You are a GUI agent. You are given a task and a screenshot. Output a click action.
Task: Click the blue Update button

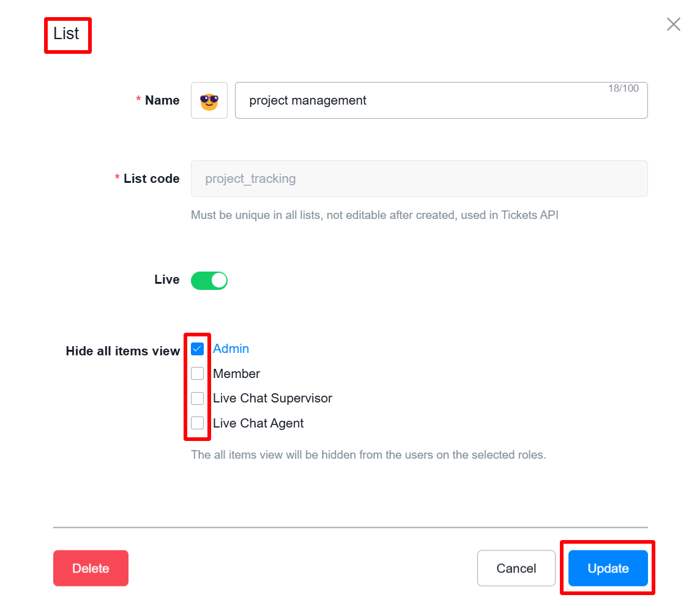pyautogui.click(x=608, y=568)
